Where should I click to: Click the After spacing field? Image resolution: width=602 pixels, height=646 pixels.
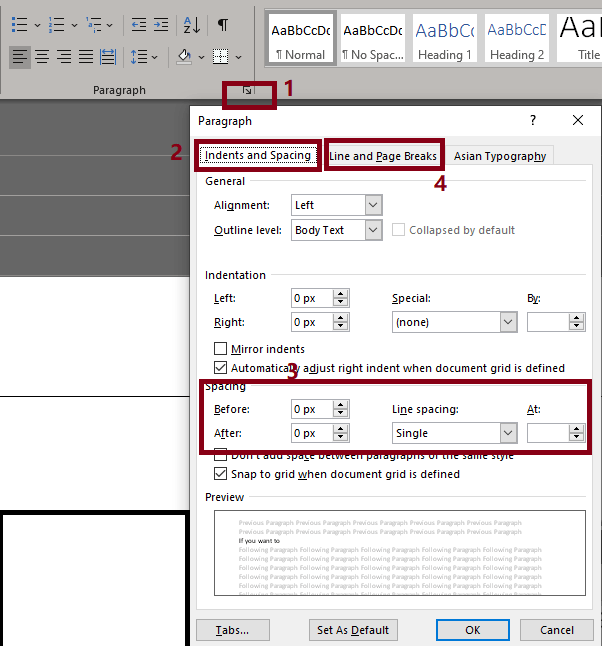coord(312,433)
